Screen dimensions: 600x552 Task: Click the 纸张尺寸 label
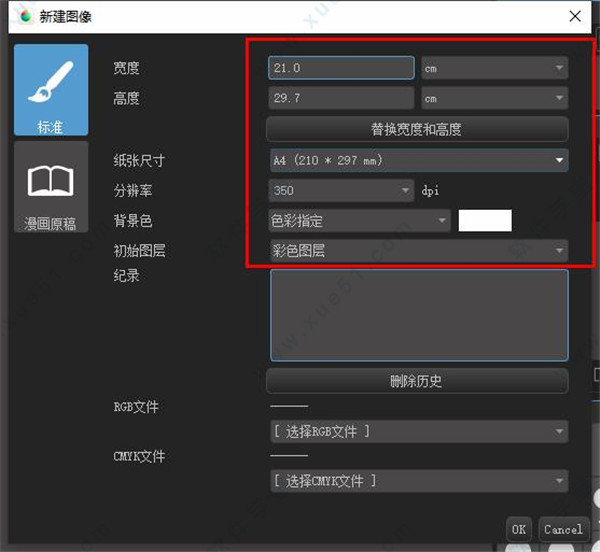tap(139, 160)
